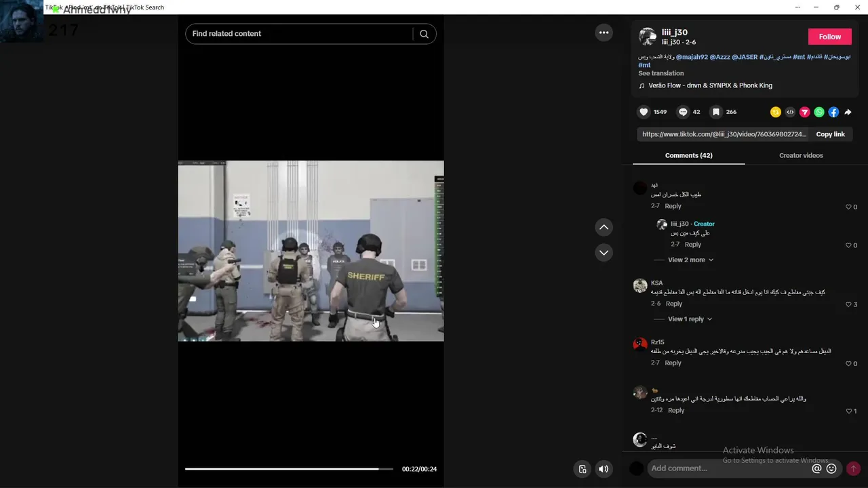868x488 pixels.
Task: Click the Rz15 commenter name
Action: [x=657, y=342]
